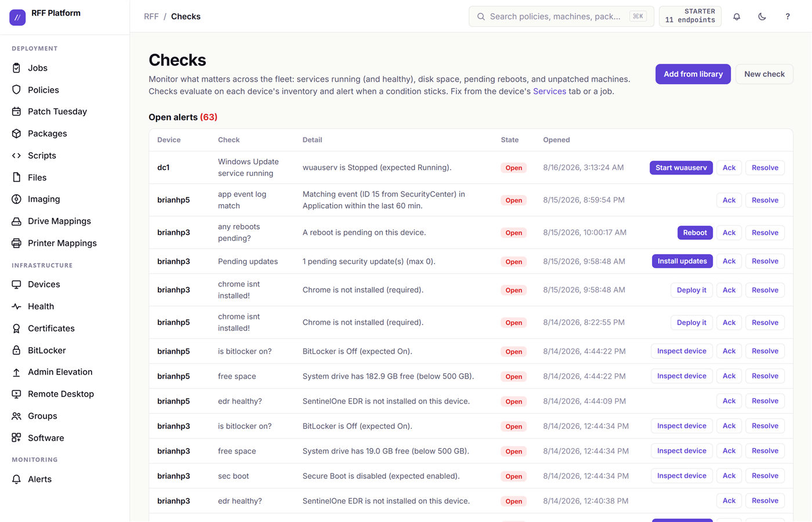
Task: Click the Printer Mappings printer icon
Action: tap(16, 243)
